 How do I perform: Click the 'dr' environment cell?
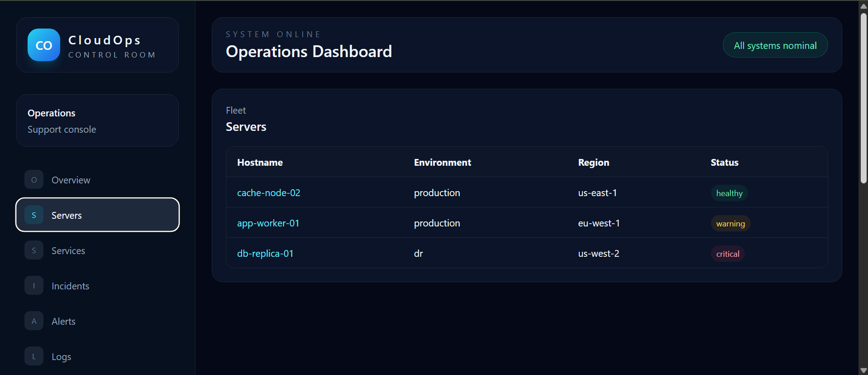[x=418, y=253]
